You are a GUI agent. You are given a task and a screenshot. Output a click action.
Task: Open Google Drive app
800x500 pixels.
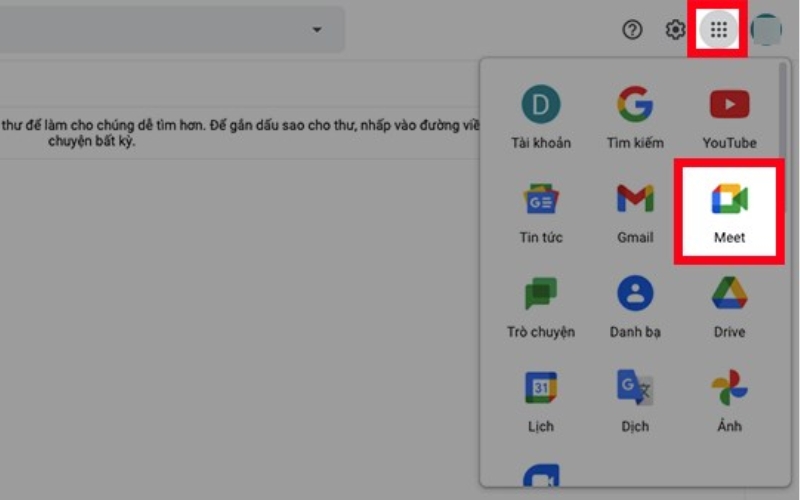click(730, 307)
